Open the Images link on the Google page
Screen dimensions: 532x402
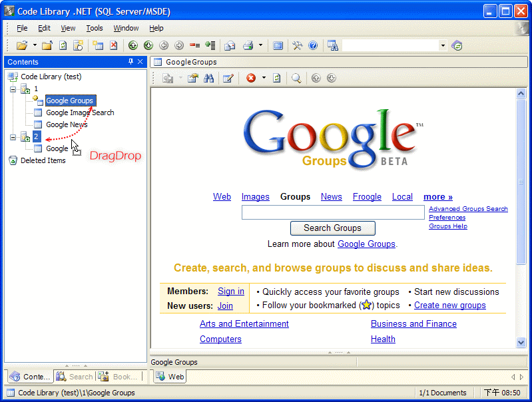(255, 197)
